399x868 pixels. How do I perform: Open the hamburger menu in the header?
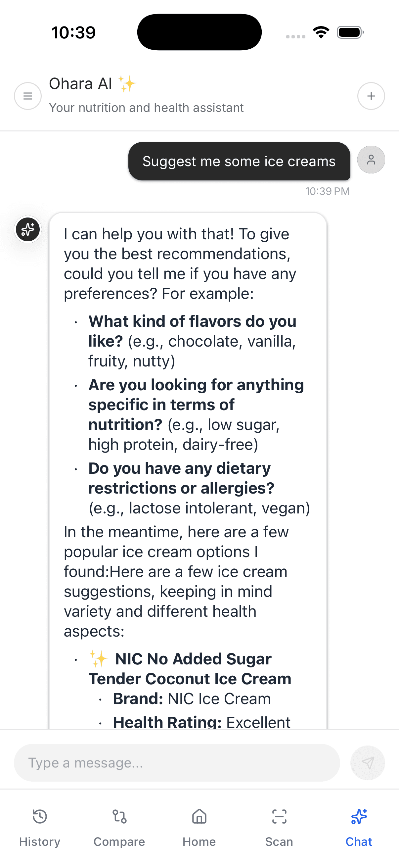coord(27,96)
